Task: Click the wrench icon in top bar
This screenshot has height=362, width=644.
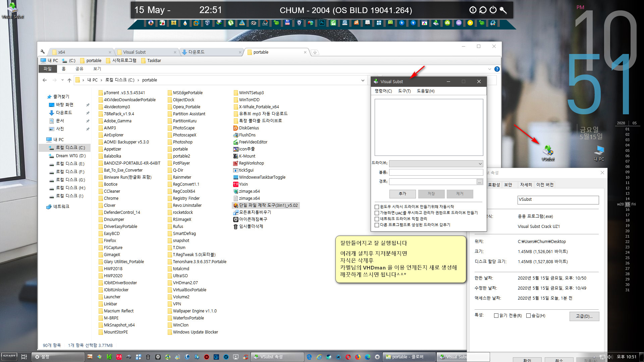Action: click(503, 10)
